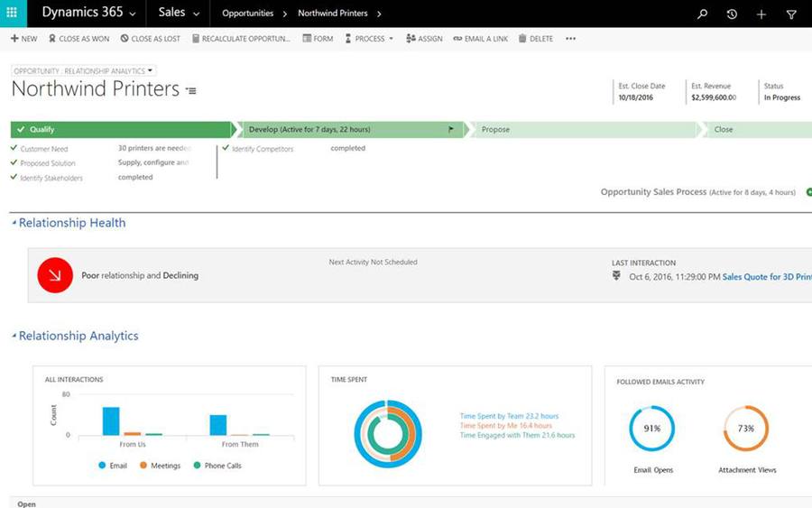Click the quick create plus icon

coord(761,14)
